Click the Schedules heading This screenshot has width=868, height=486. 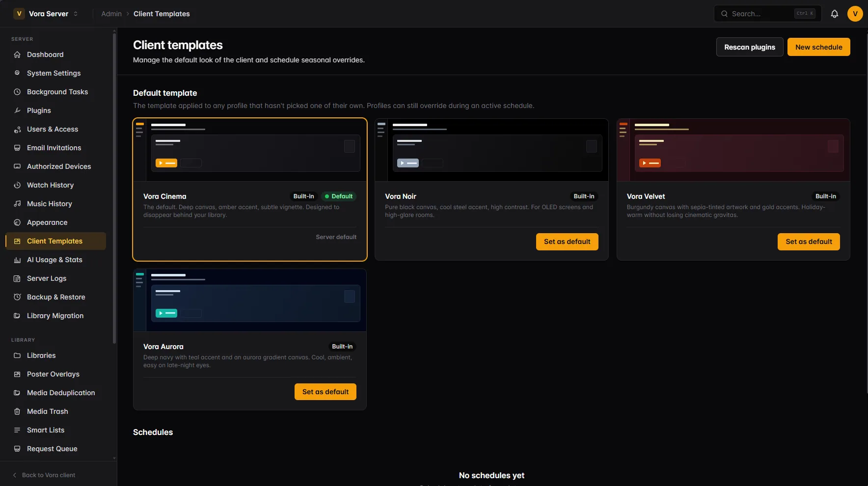point(153,432)
